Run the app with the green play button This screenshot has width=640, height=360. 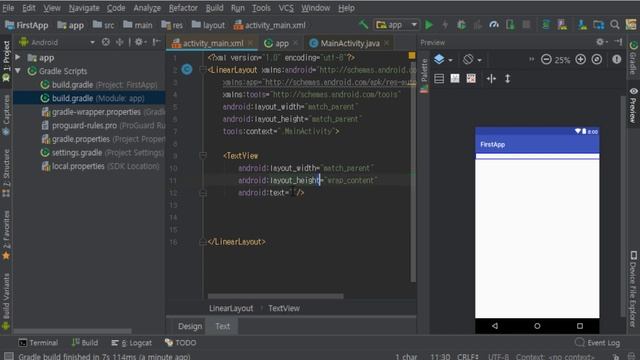tap(429, 25)
